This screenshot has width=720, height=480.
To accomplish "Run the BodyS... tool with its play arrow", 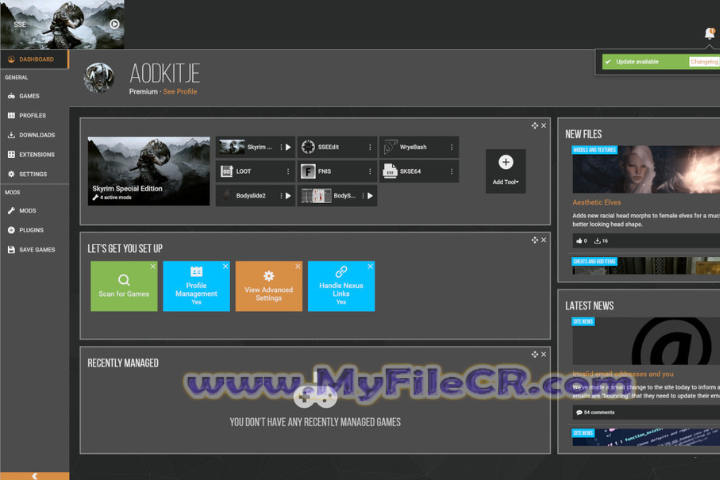I will point(370,196).
